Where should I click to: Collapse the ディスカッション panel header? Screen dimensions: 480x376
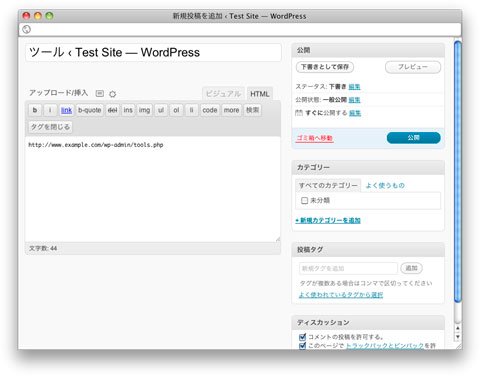(x=368, y=322)
